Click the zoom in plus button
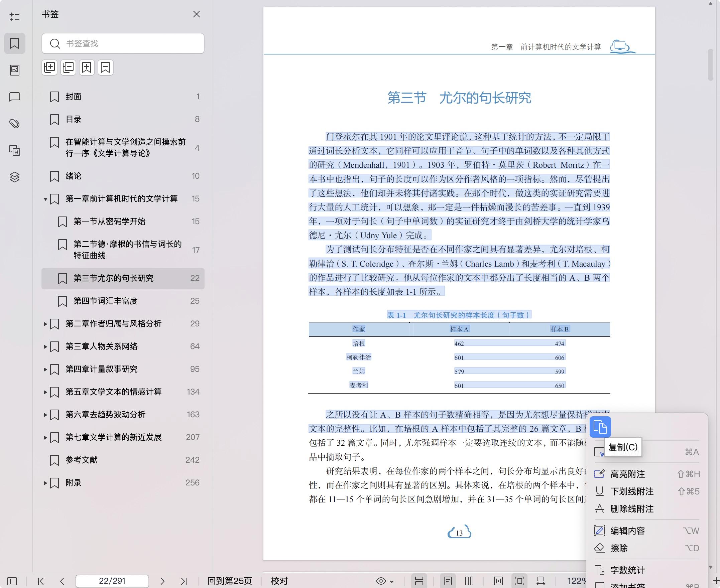The height and width of the screenshot is (588, 720). click(716, 581)
